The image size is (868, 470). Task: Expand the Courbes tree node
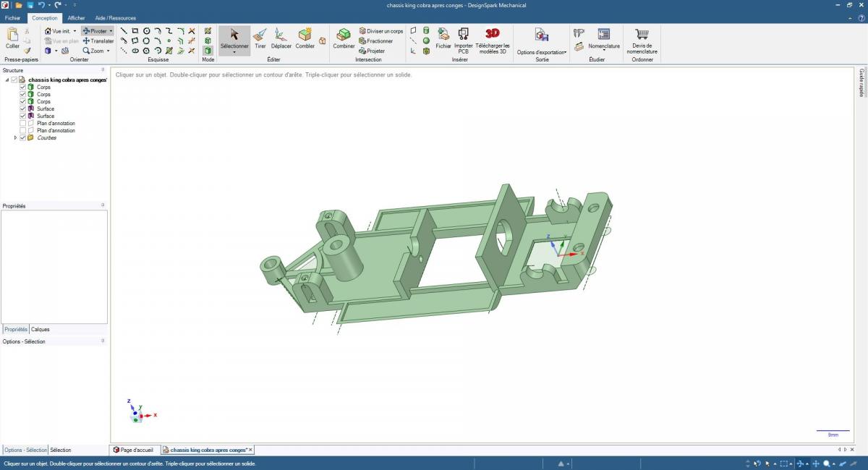coord(15,137)
